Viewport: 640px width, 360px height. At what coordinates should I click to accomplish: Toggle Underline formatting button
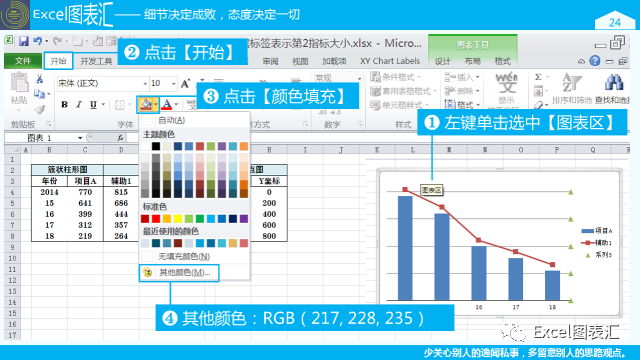coord(93,104)
